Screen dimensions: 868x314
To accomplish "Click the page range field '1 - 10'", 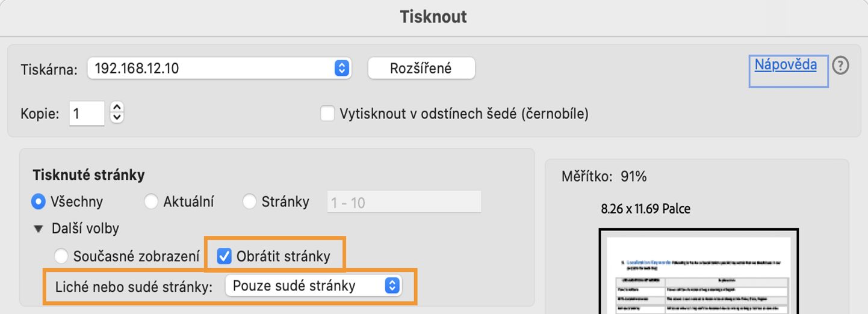I will coord(403,202).
